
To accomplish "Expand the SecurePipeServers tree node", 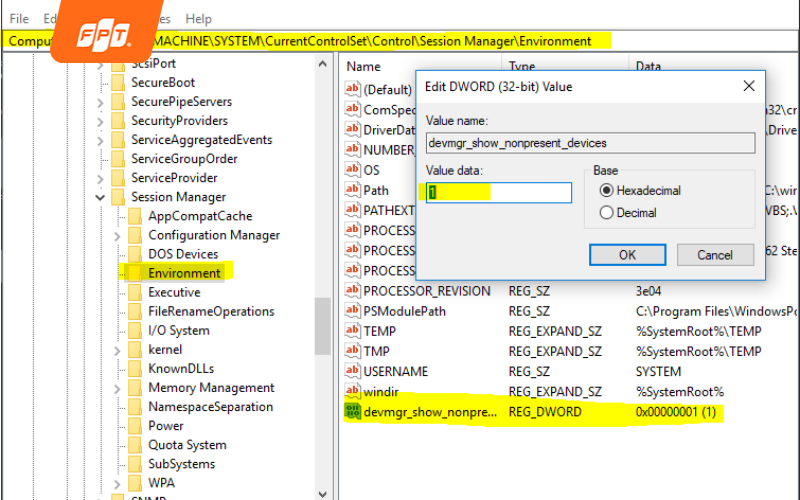I will pyautogui.click(x=100, y=102).
